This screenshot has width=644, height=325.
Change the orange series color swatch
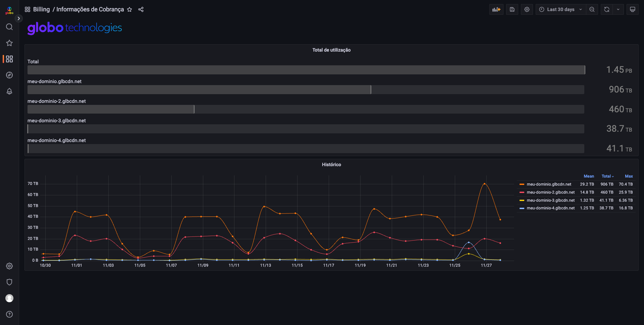[x=522, y=184]
